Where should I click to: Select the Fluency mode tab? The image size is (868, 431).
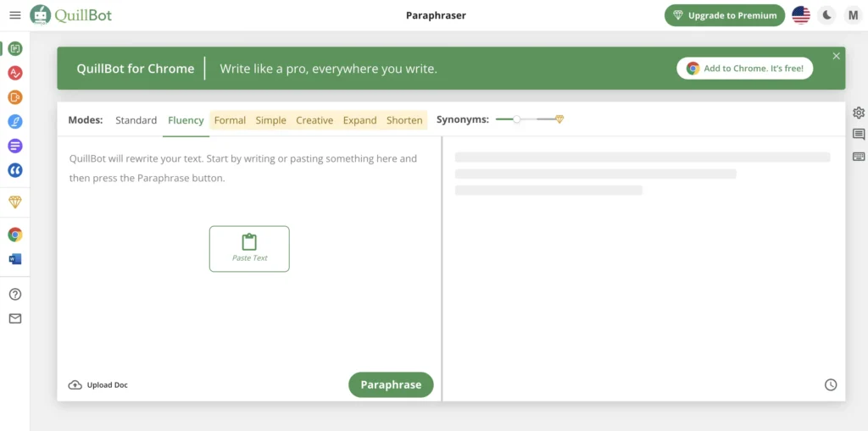coord(186,120)
